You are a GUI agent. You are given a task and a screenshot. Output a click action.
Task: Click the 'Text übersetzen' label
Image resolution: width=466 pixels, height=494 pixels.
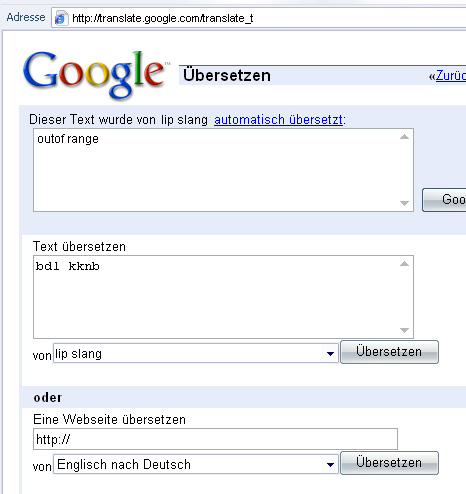tap(79, 247)
